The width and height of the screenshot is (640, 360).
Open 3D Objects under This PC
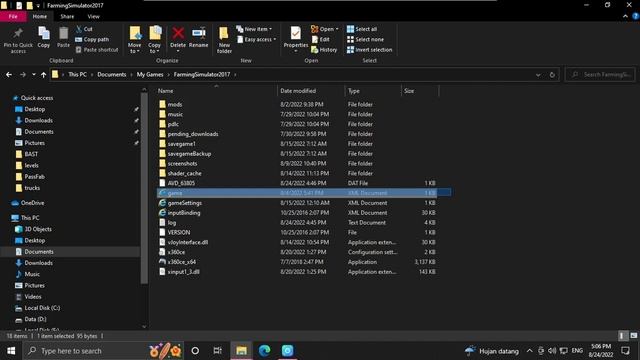pyautogui.click(x=38, y=229)
